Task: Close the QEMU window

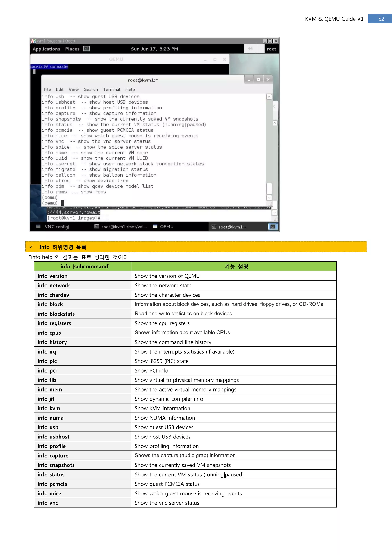Action: coord(225,59)
